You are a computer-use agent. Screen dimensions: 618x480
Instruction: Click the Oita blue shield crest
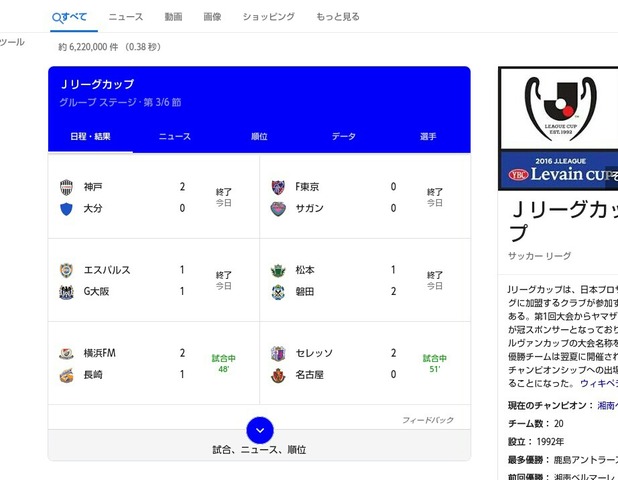66,209
